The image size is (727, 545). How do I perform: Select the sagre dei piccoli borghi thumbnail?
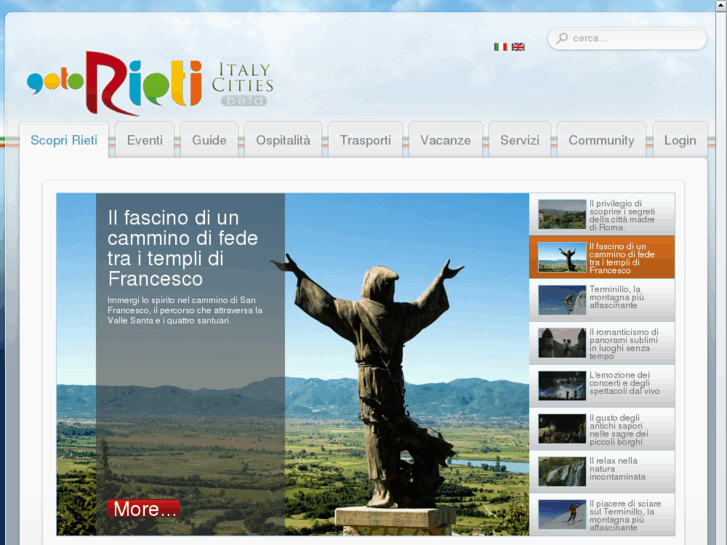click(x=562, y=429)
